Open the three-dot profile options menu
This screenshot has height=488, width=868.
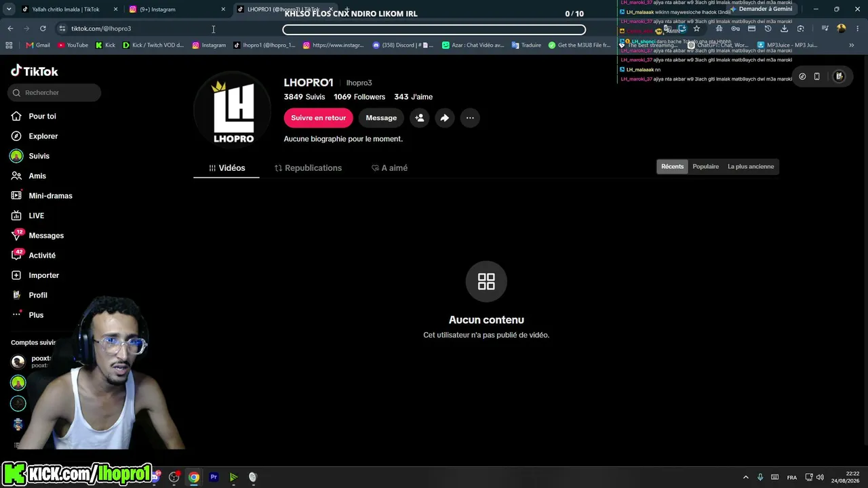(x=470, y=118)
